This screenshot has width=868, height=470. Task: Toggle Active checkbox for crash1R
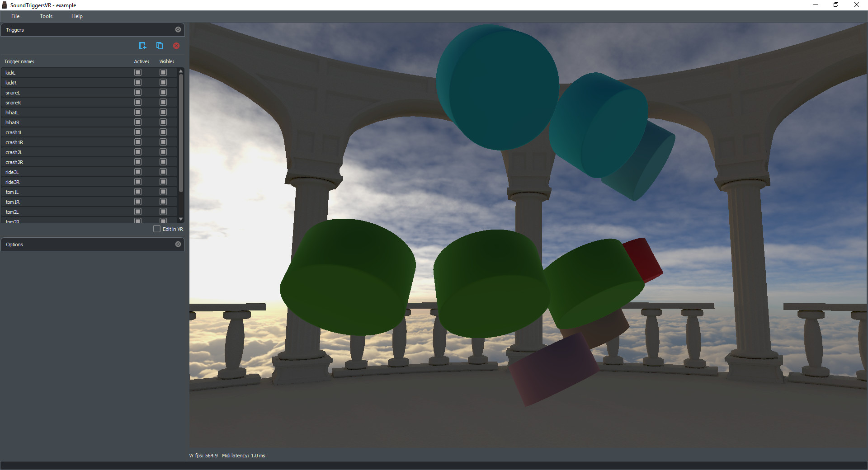[x=138, y=142]
